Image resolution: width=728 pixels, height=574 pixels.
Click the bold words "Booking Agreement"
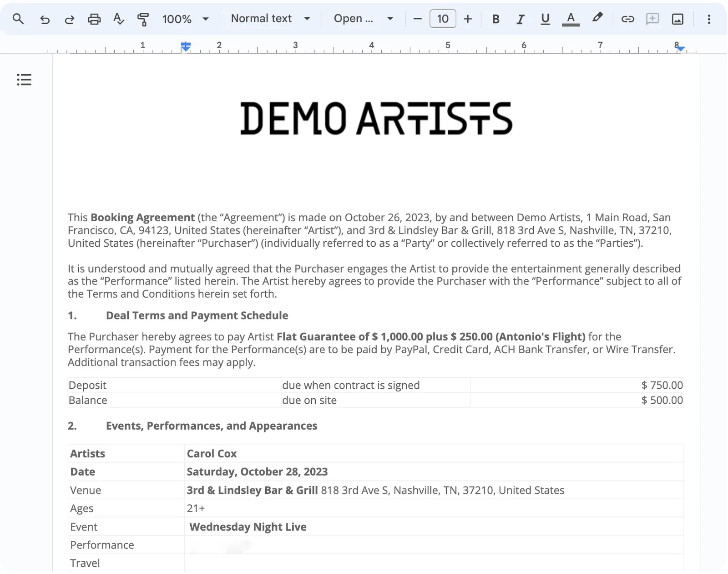tap(143, 218)
